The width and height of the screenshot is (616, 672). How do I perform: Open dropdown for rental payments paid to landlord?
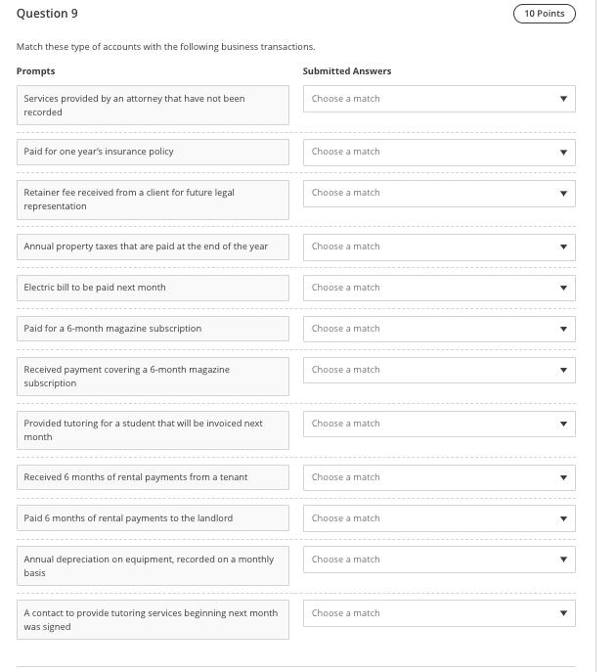pos(438,518)
